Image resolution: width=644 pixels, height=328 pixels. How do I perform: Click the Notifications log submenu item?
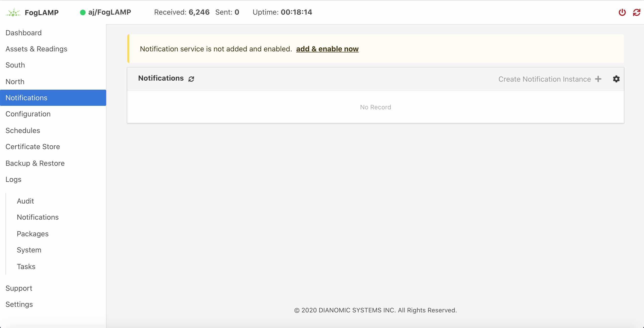[x=37, y=217]
